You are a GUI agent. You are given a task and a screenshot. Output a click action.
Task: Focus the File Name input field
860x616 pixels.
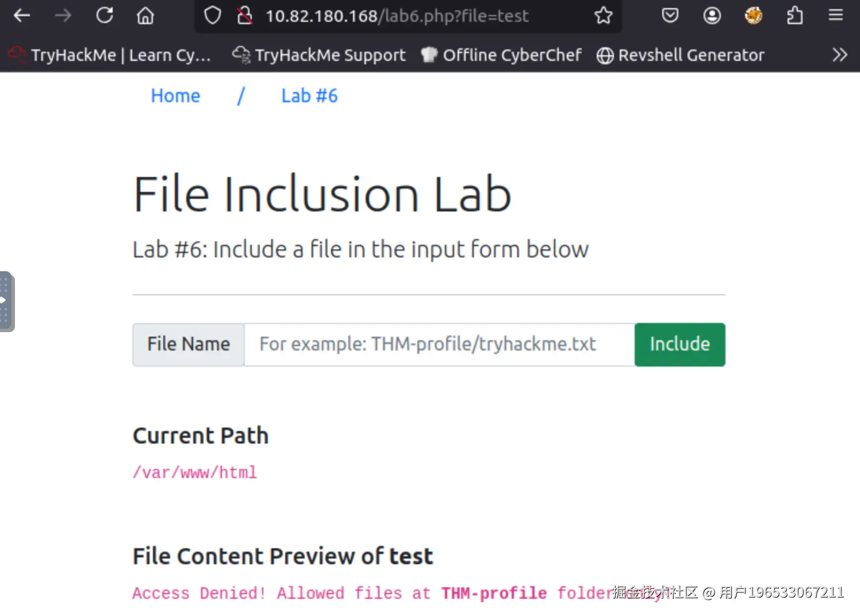pos(439,344)
